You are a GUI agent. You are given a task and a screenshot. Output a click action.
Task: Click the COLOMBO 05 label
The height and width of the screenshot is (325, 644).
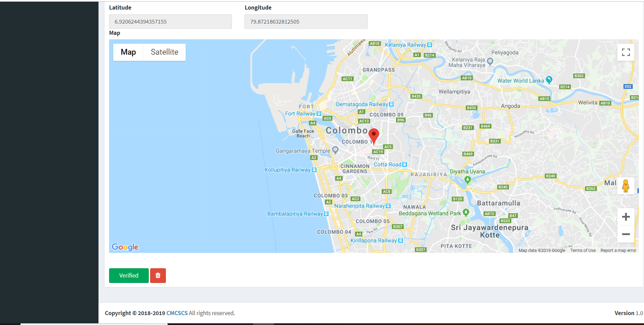coord(373,221)
